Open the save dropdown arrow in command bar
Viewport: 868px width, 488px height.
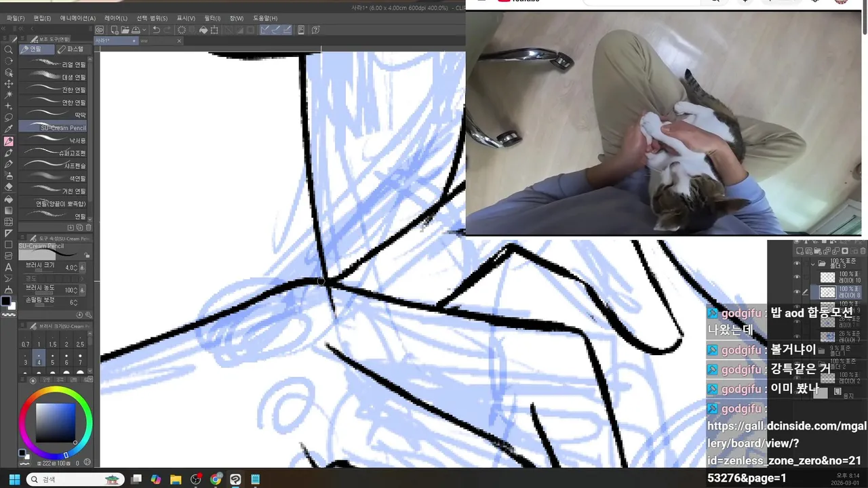coord(144,30)
